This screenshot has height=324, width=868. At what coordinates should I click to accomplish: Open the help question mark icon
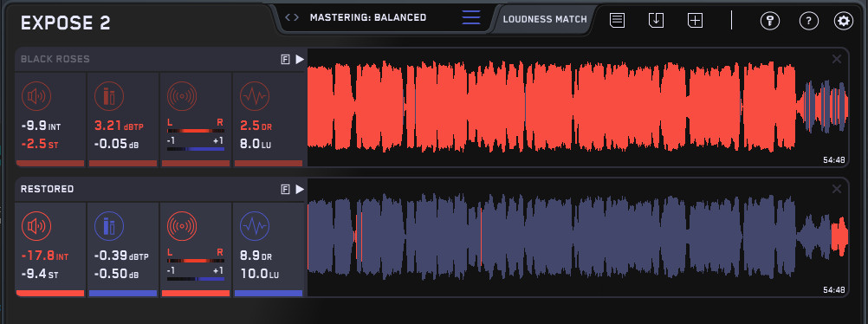pos(809,21)
